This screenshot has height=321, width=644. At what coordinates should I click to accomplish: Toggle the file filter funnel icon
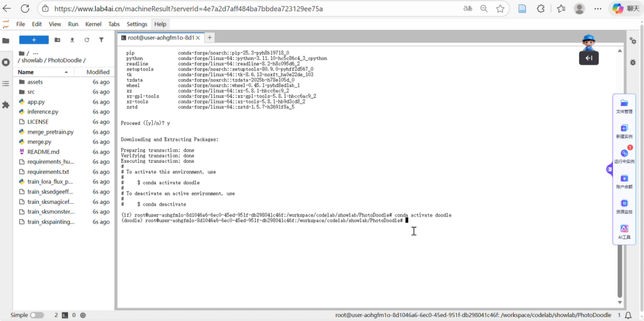tap(101, 40)
